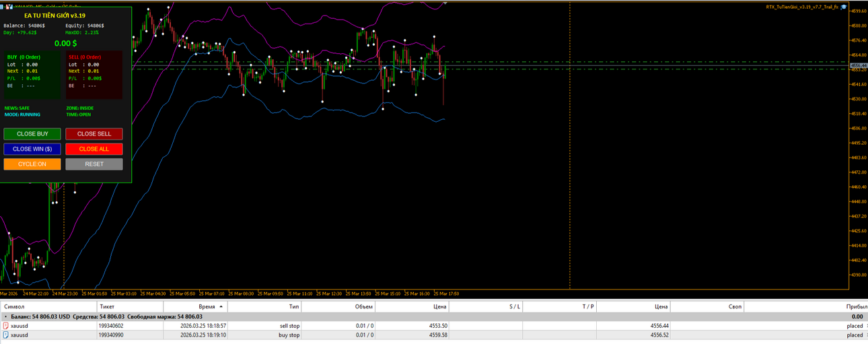Viewport: 868px width, 344px height.
Task: Sort orders by the Своп column header
Action: click(x=707, y=307)
